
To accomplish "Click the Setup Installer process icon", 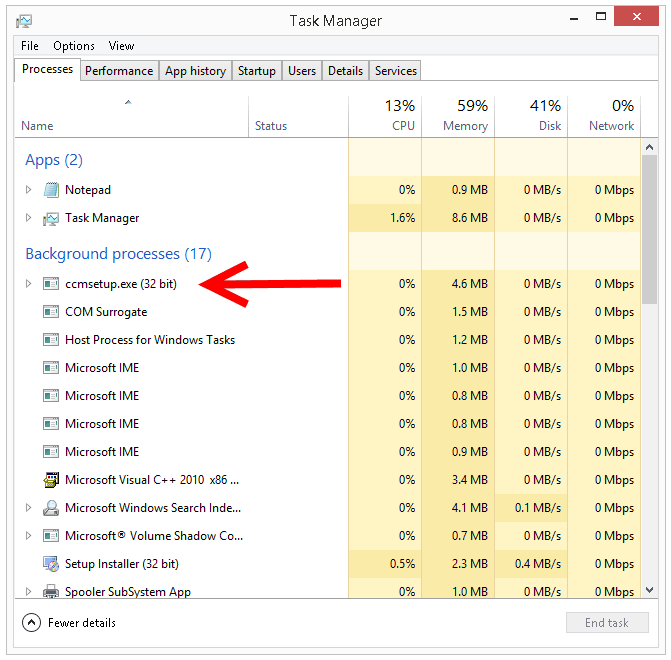I will coord(51,564).
